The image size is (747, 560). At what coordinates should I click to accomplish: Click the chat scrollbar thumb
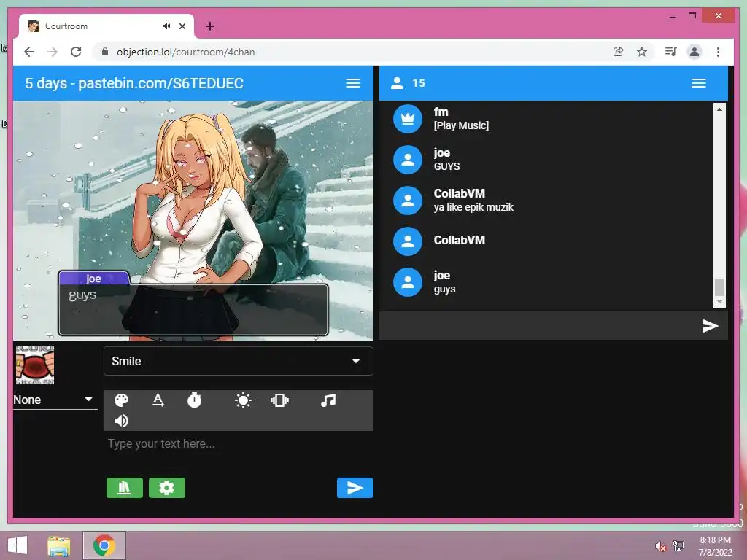coord(719,287)
